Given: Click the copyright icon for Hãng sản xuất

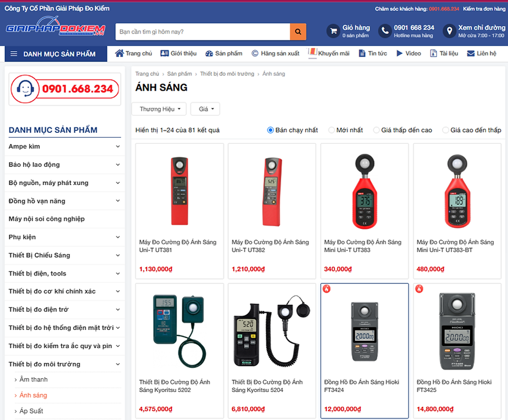Looking at the screenshot, I should click(255, 53).
